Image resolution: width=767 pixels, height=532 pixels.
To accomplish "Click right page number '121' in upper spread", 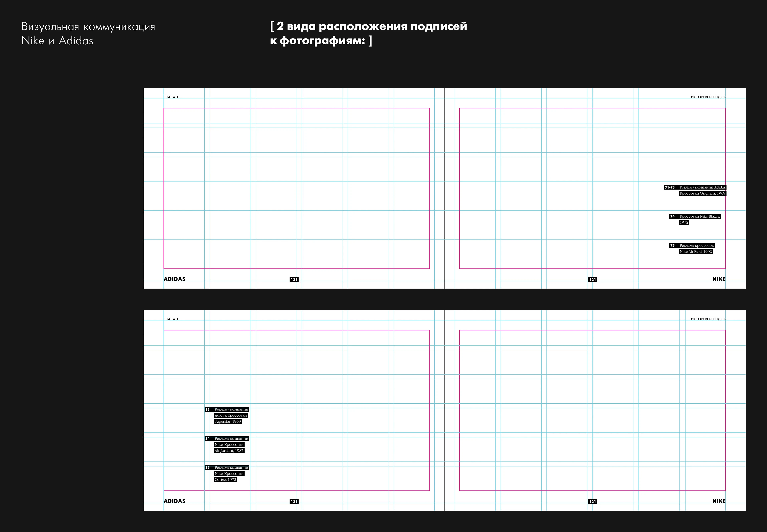I will [592, 280].
